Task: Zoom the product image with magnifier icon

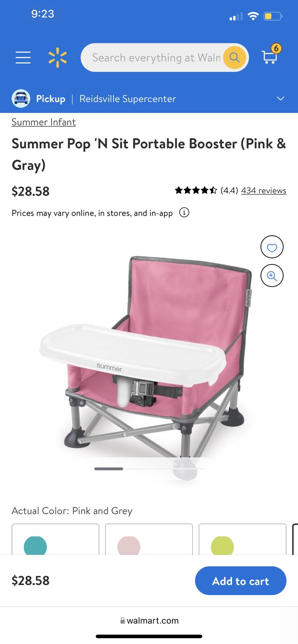Action: tap(272, 275)
